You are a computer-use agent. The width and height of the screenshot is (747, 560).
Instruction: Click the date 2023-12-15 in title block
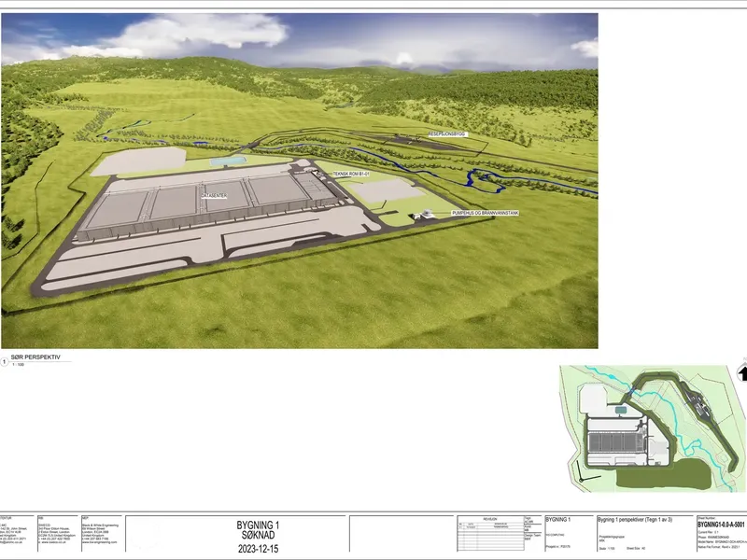(x=258, y=549)
